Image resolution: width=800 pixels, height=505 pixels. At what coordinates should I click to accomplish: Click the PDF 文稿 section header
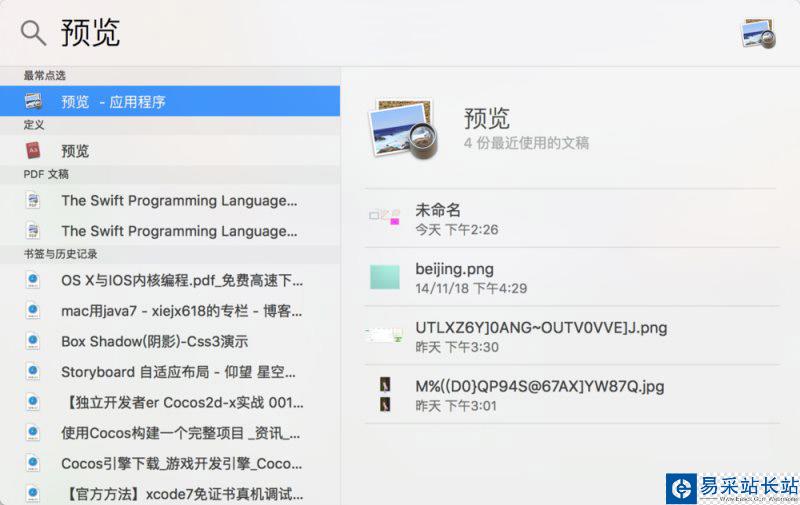[46, 174]
